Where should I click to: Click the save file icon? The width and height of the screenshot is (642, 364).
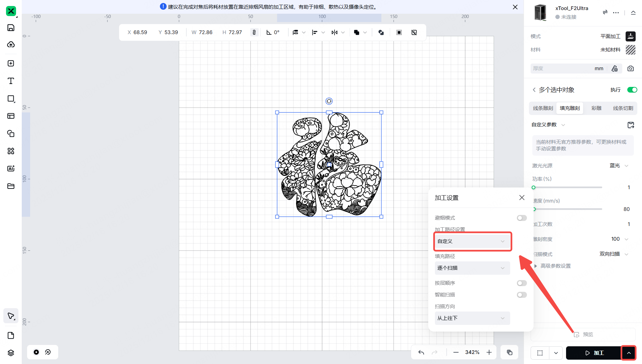11,28
